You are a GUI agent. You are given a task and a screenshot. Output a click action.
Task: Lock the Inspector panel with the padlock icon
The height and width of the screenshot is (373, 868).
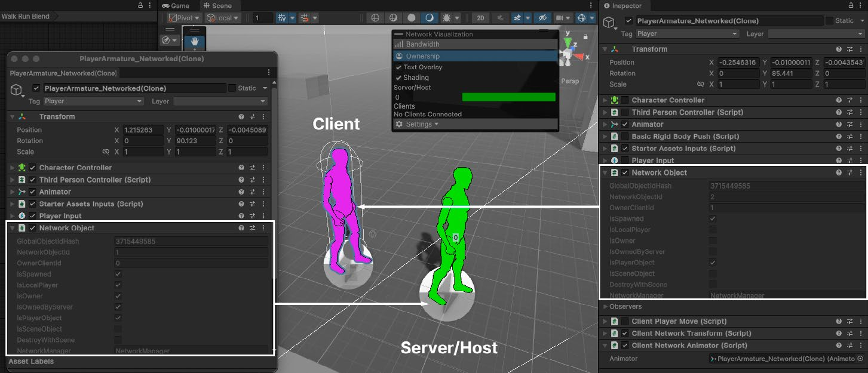(851, 5)
